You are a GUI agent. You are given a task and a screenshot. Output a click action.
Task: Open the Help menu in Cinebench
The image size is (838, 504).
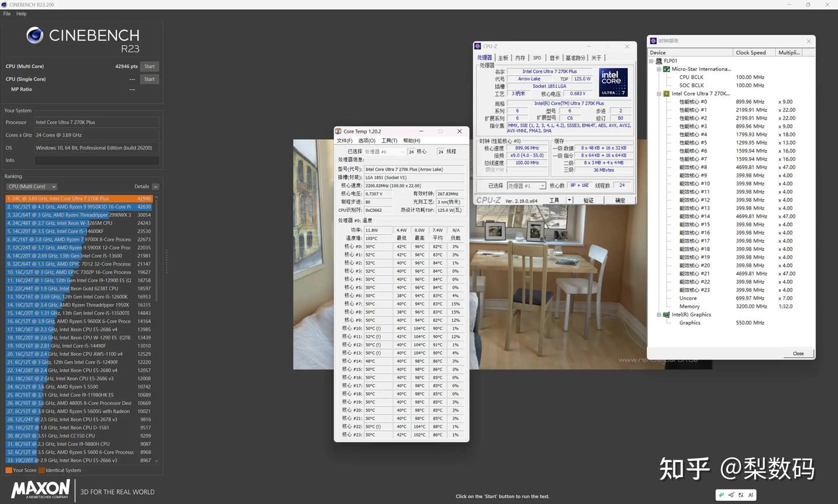[22, 13]
